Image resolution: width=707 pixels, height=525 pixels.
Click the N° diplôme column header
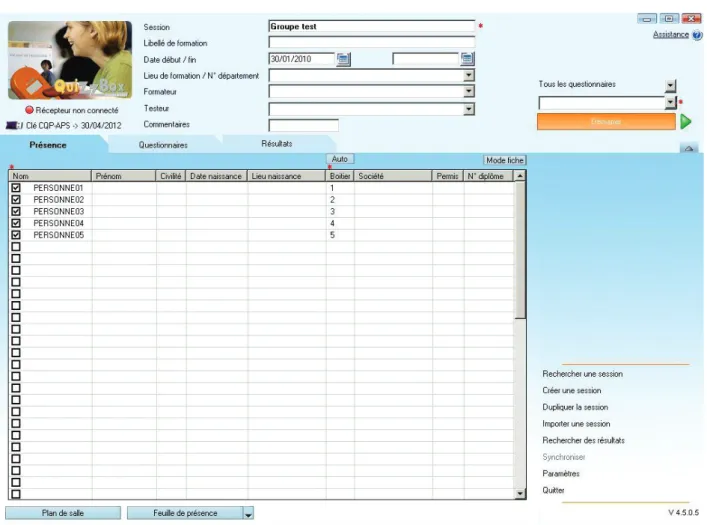[x=488, y=176]
